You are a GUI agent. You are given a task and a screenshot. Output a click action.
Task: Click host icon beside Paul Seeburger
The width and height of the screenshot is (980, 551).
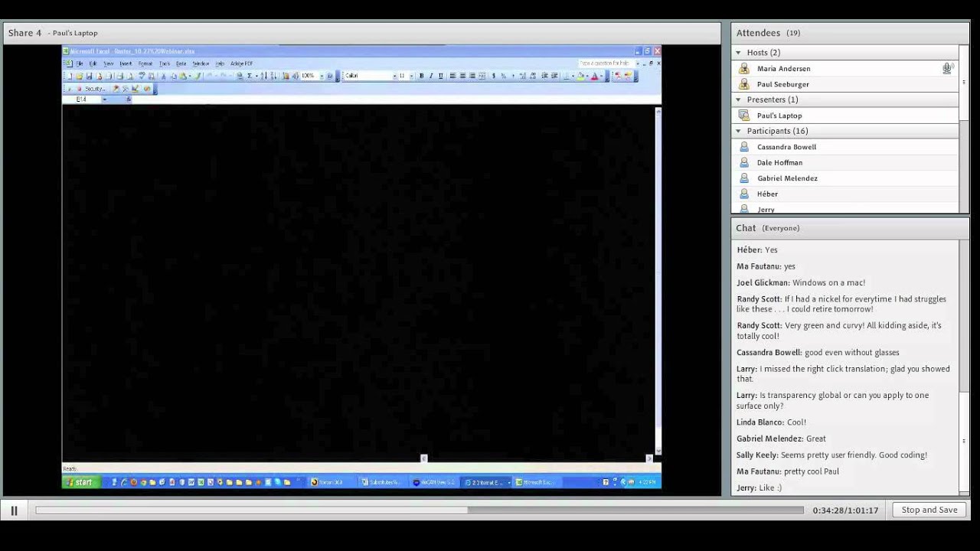click(743, 84)
